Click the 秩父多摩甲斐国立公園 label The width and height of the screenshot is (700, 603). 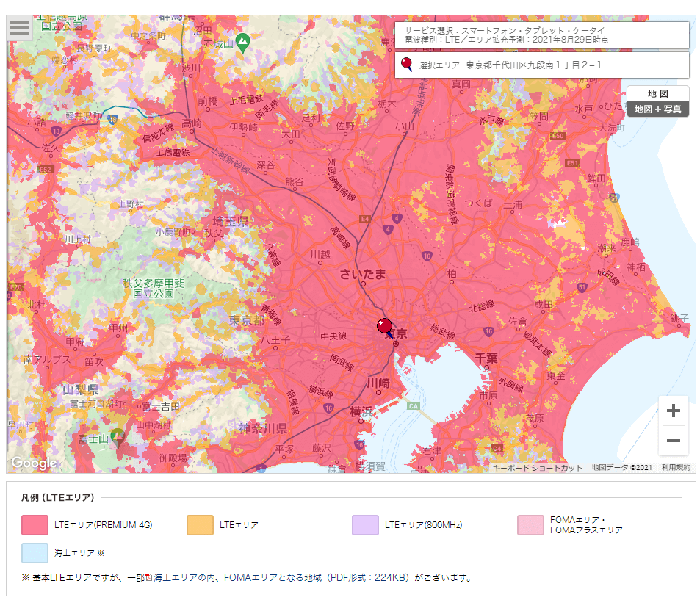click(153, 289)
